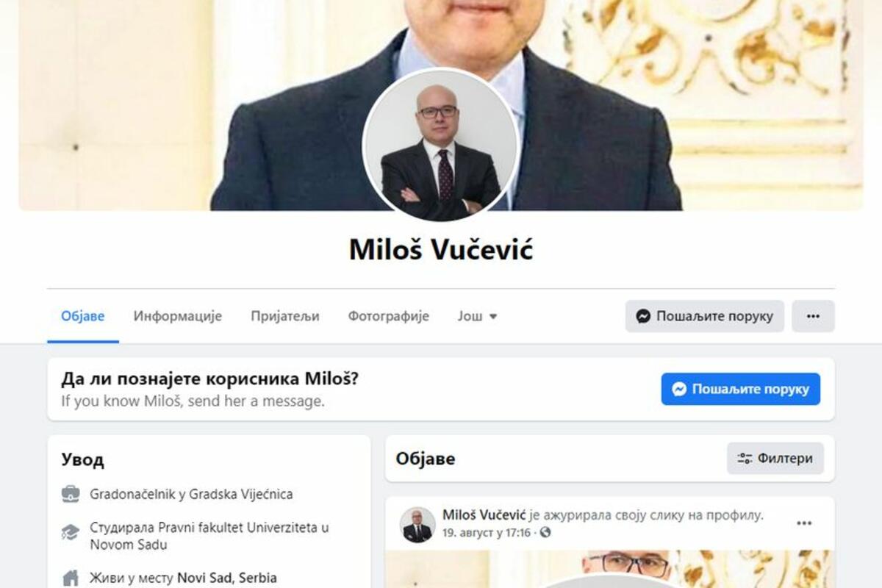
Task: Open the three-dots menu on the post
Action: 804,523
